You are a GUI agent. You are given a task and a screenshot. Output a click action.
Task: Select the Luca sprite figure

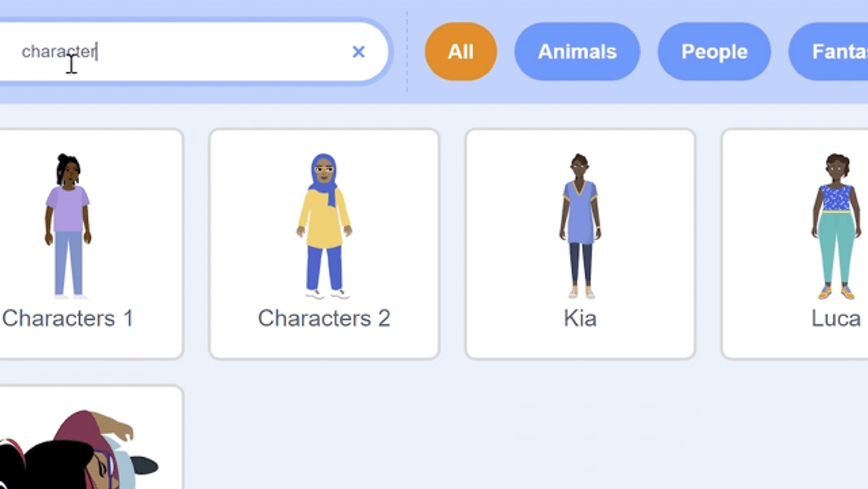[x=836, y=225]
